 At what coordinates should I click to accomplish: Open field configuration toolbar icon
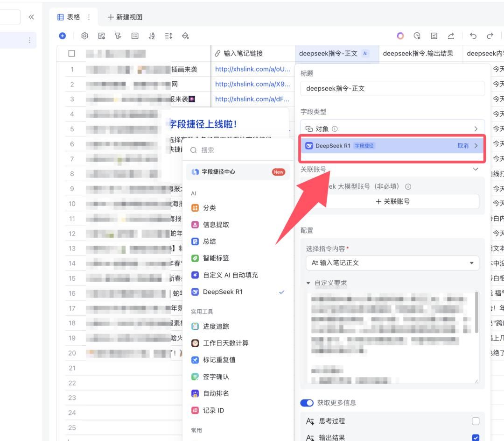102,36
